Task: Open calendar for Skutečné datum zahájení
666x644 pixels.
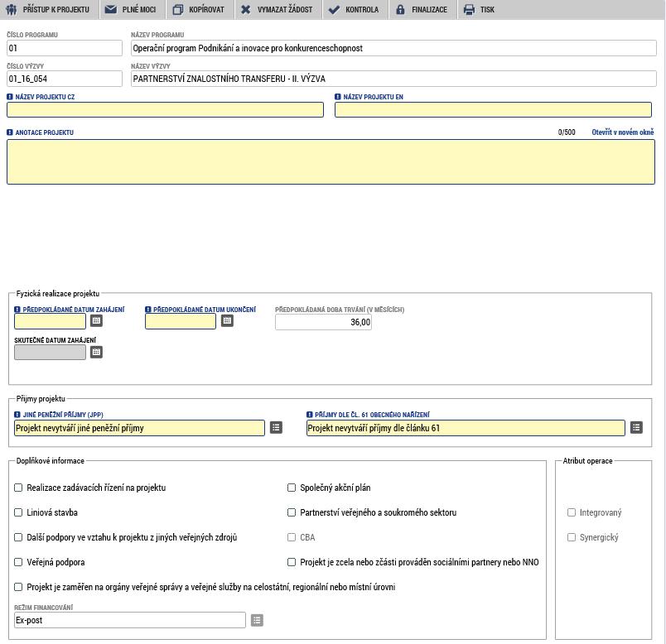Action: point(96,352)
